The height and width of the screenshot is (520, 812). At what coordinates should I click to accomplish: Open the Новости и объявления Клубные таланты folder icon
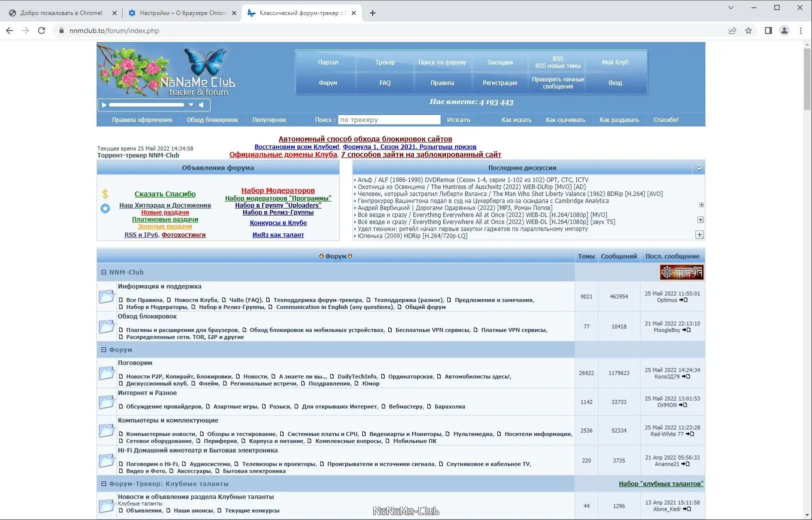click(107, 506)
